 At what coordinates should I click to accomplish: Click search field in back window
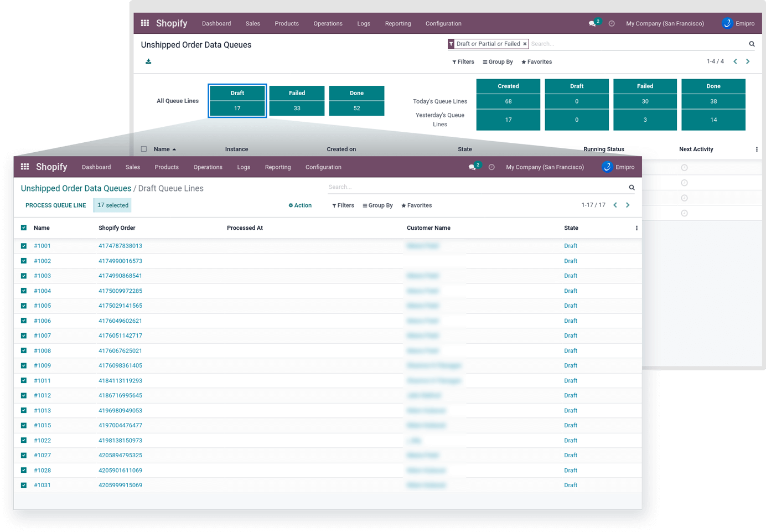636,44
